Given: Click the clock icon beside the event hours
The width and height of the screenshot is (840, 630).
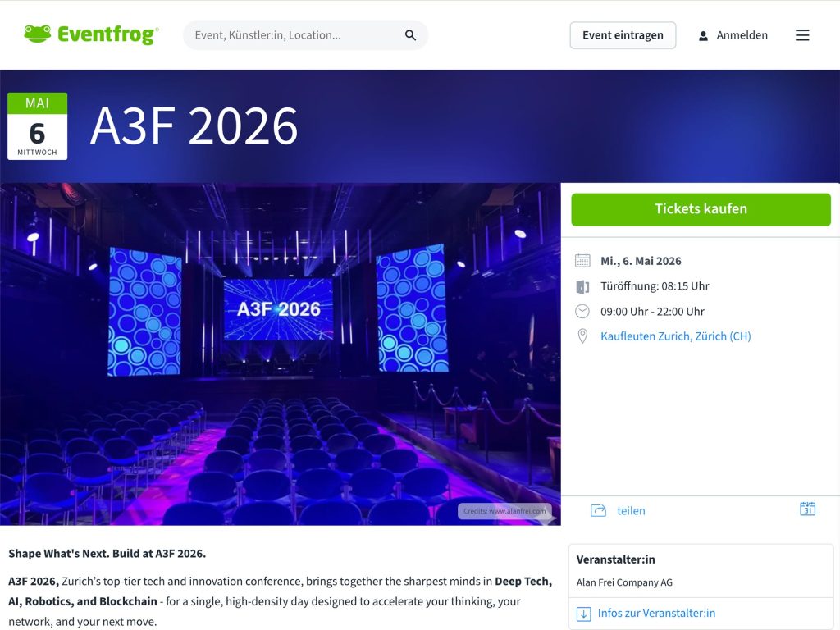Looking at the screenshot, I should pyautogui.click(x=582, y=311).
